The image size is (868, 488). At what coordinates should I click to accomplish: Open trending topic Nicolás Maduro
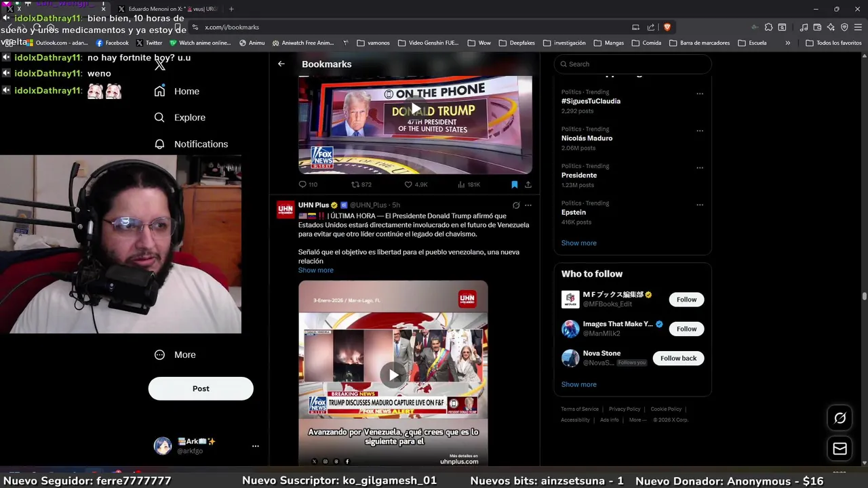587,138
